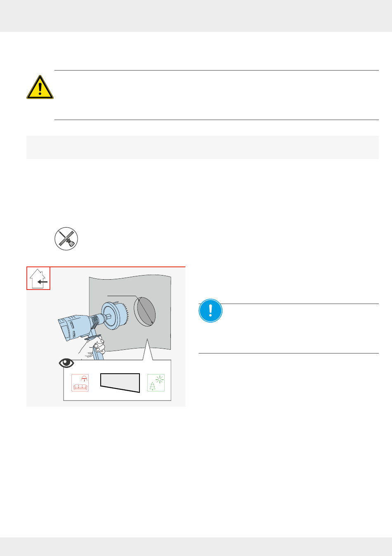392x556 pixels.
Task: Select the red indoor sofa and lamp icon
Action: coord(80,383)
